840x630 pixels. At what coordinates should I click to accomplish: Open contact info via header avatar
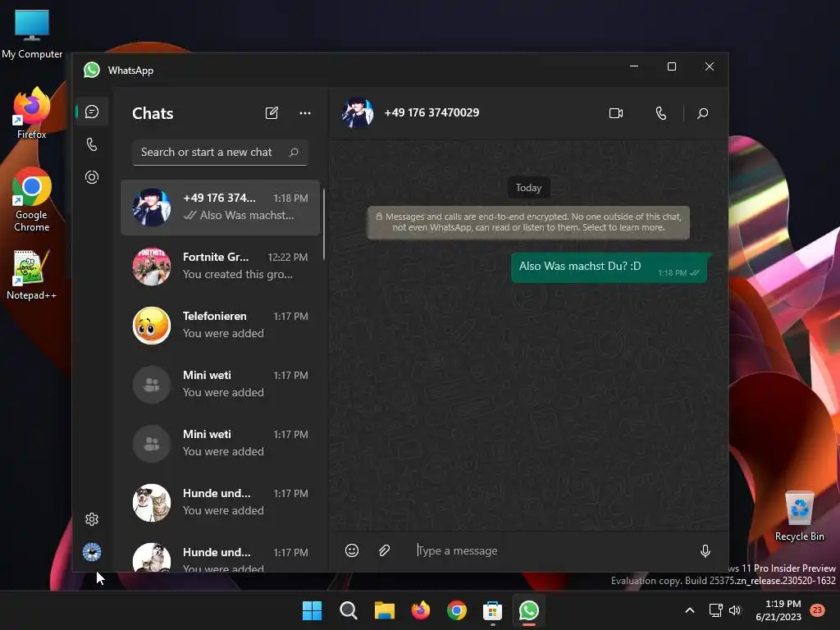(358, 113)
